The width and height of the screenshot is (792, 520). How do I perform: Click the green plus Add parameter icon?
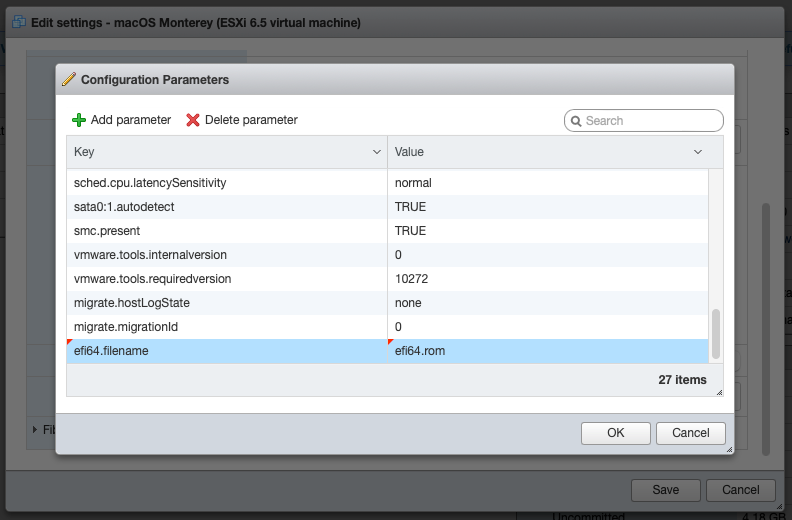coord(79,120)
